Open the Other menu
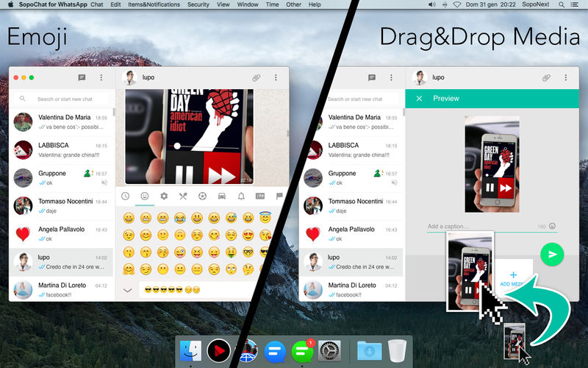 pos(293,4)
